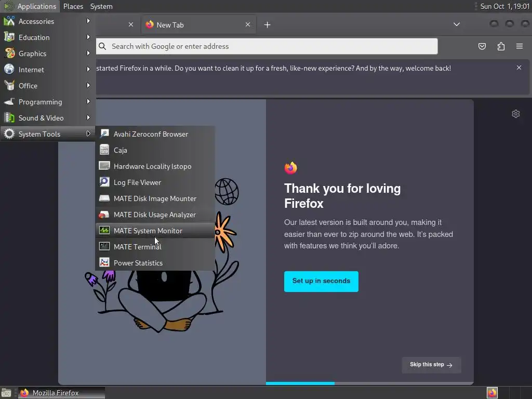
Task: Expand the Accessories submenu arrow
Action: (88, 21)
